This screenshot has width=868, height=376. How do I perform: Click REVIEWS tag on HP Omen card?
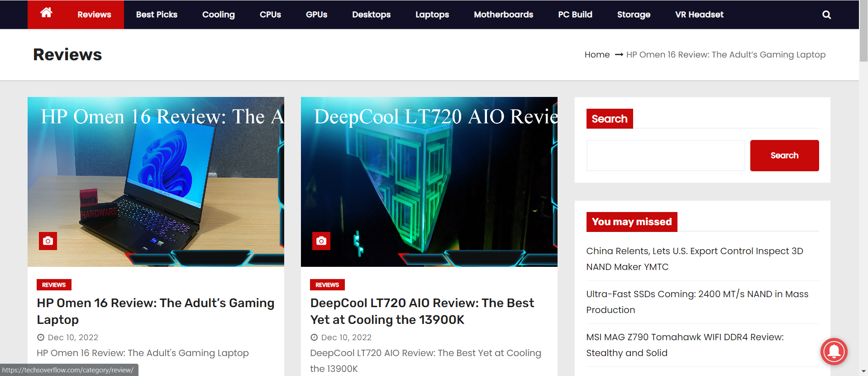54,285
